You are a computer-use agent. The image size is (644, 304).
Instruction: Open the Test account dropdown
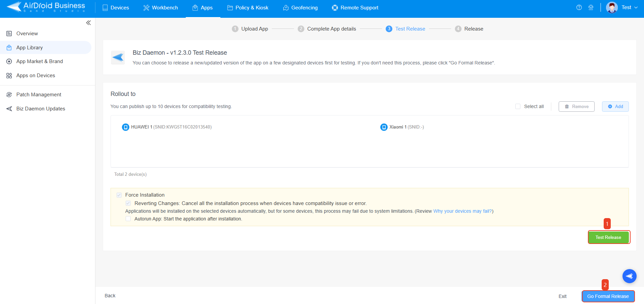click(x=627, y=7)
